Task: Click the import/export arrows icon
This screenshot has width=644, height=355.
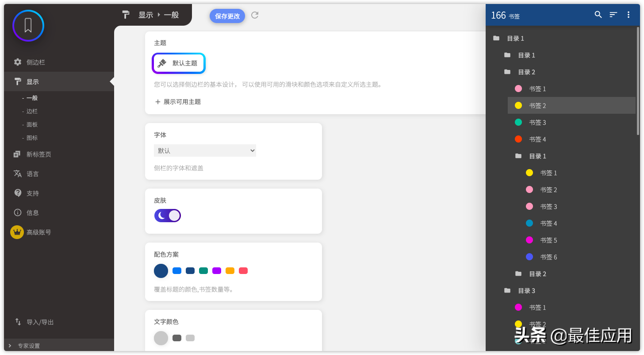Action: pyautogui.click(x=18, y=322)
